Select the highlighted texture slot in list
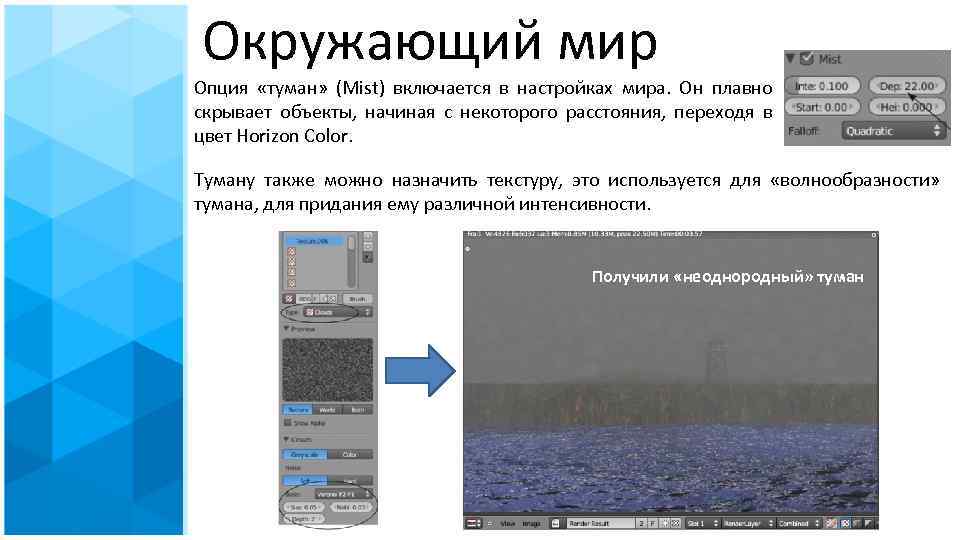 pos(314,241)
